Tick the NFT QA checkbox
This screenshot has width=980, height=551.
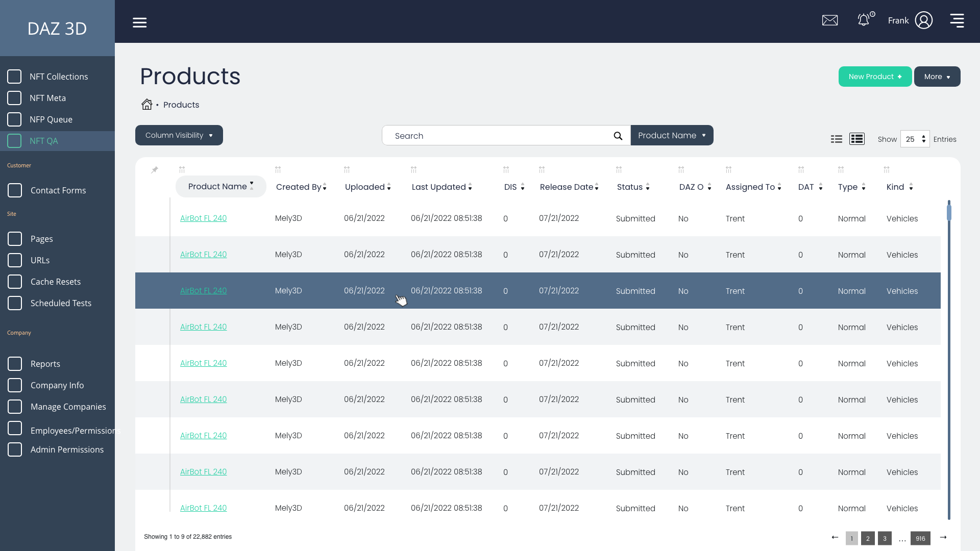[14, 141]
